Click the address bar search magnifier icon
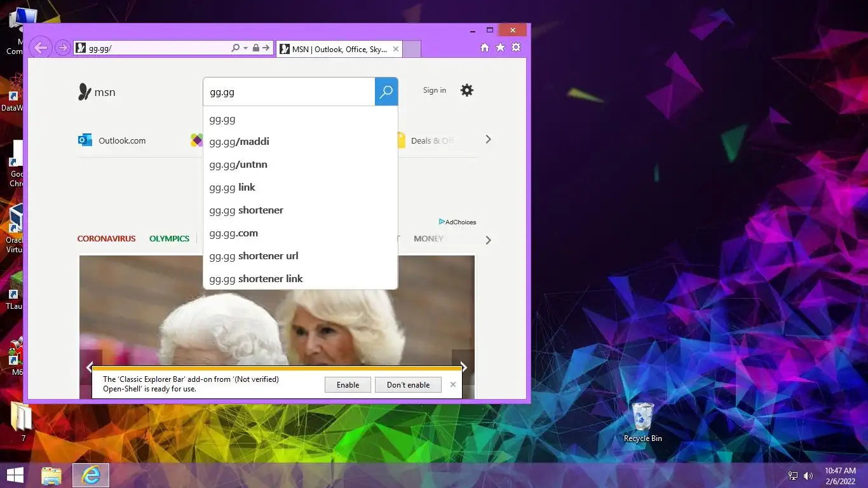Viewport: 868px width, 488px height. 235,48
